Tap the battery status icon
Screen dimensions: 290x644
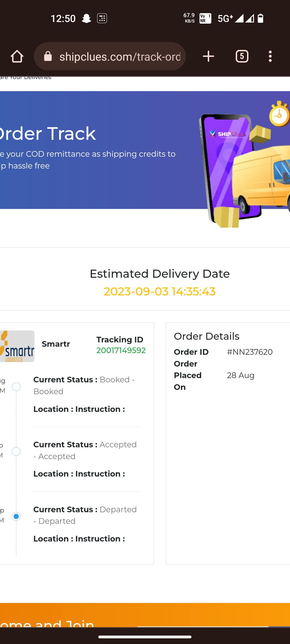pyautogui.click(x=260, y=19)
